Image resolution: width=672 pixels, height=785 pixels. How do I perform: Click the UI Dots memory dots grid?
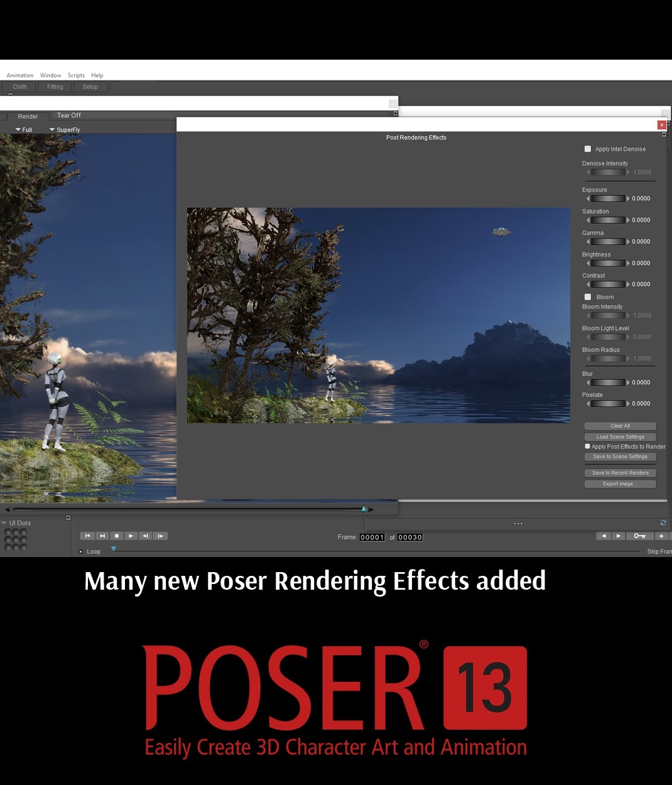point(16,539)
